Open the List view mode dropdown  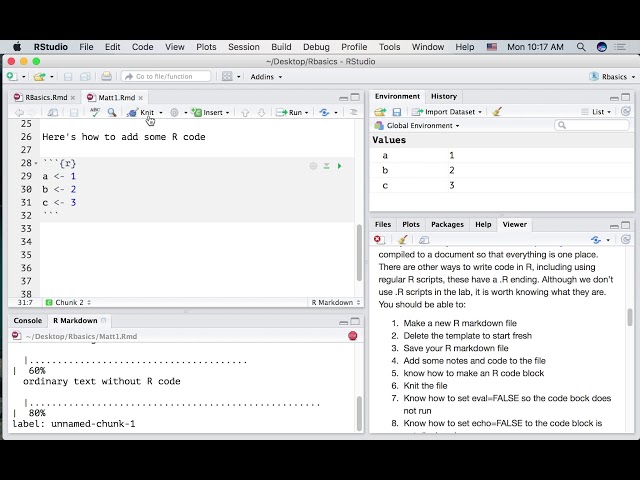pos(600,112)
